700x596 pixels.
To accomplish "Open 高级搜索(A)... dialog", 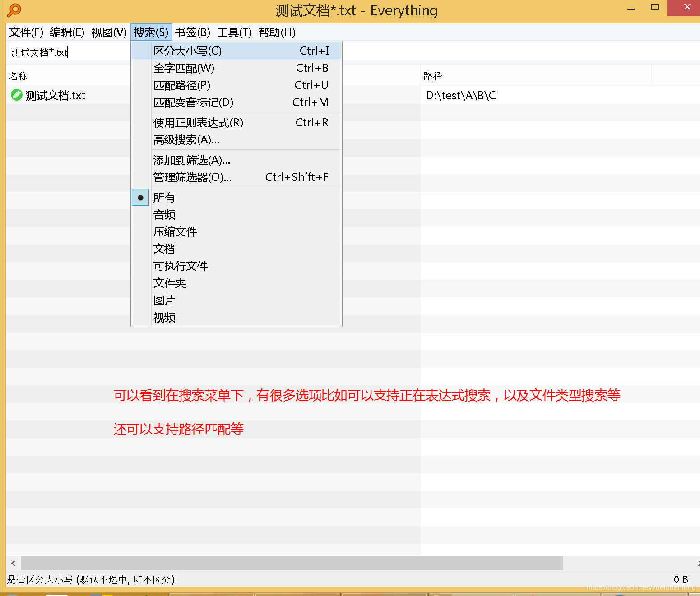I will pos(236,140).
